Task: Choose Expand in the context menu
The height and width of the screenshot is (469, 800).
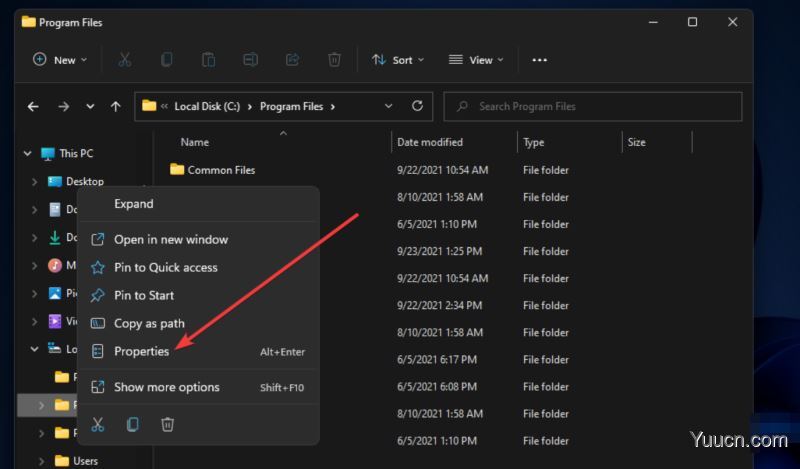Action: pyautogui.click(x=198, y=204)
